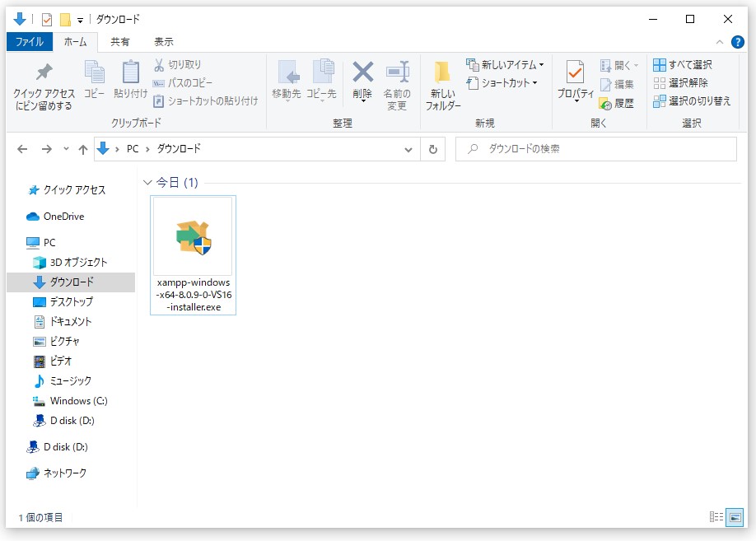Viewport: 756px width, 541px height.
Task: Click Deselect (選択解除) in the ribbon
Action: click(680, 83)
